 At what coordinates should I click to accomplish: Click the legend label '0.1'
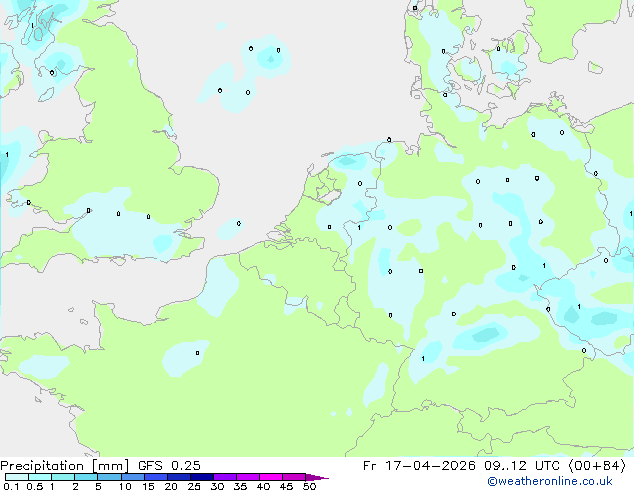pos(11,486)
